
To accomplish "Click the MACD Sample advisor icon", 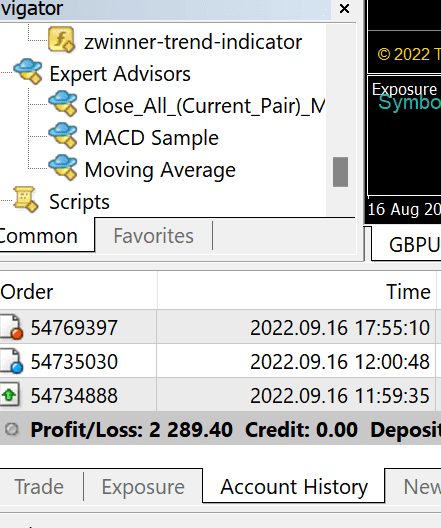I will (63, 135).
